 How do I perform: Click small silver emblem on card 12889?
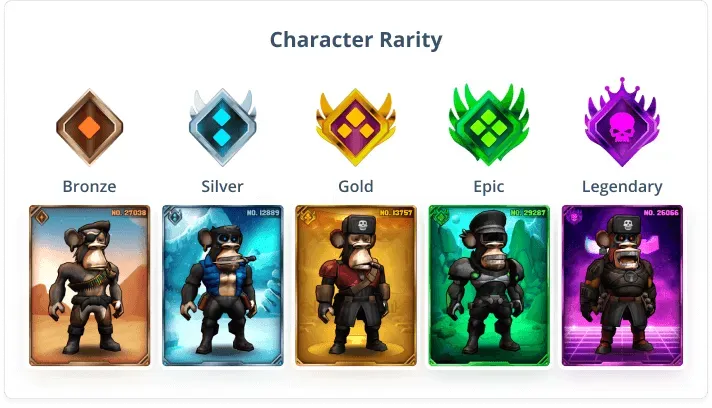(174, 217)
